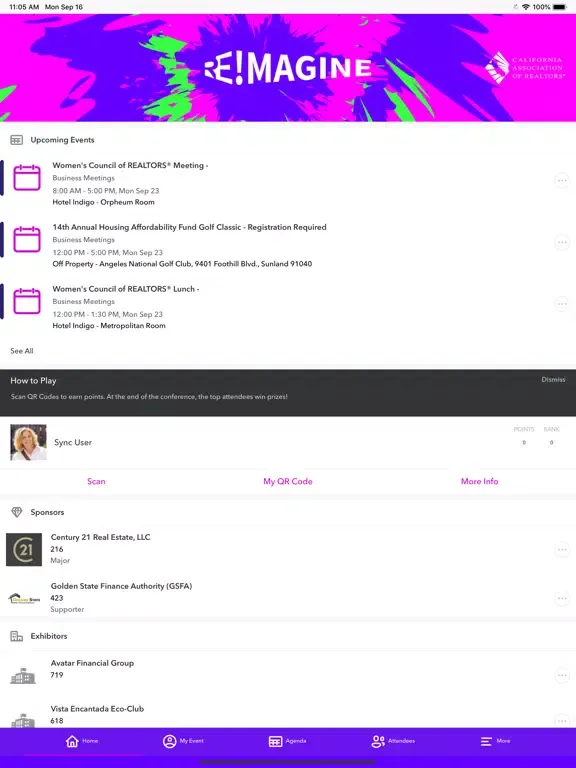Open options for Century 21 sponsor
This screenshot has width=576, height=768.
pos(562,550)
